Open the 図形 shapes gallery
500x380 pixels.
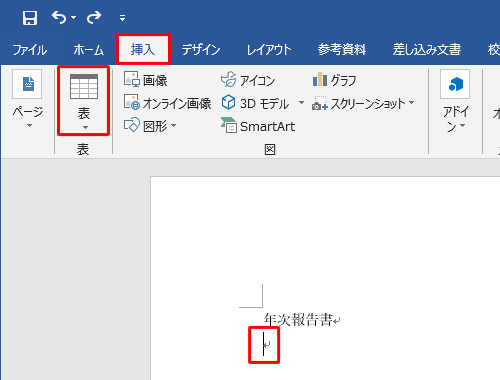coord(150,126)
